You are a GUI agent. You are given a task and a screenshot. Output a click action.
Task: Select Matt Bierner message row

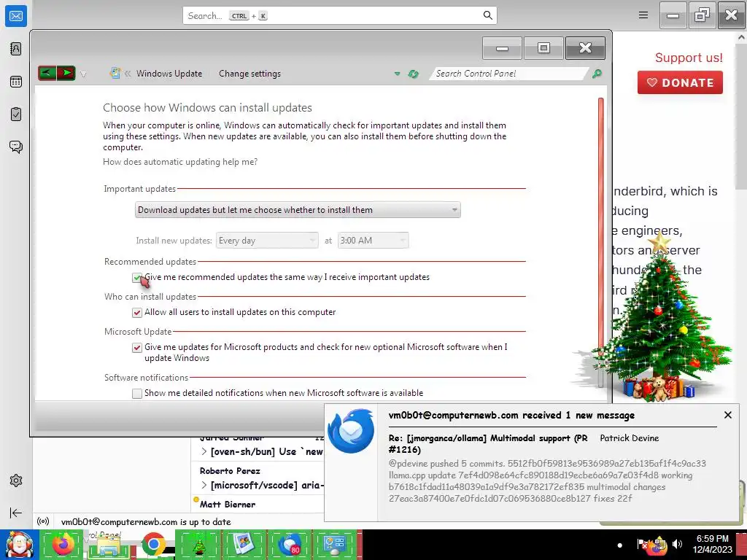[x=258, y=505]
